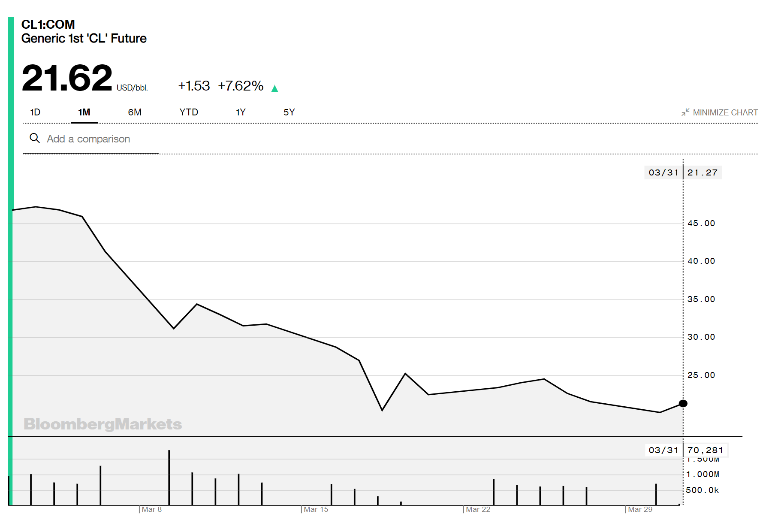Click the Mar 29 axis label

point(640,509)
